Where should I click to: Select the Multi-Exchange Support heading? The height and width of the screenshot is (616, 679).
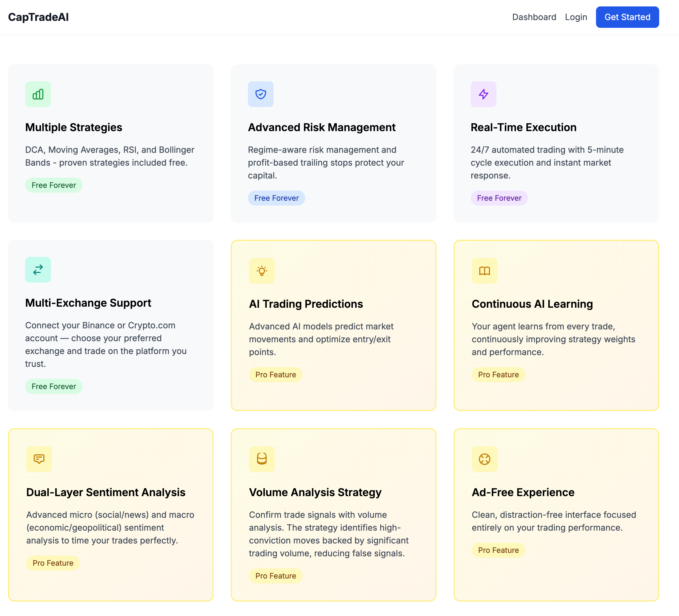88,303
